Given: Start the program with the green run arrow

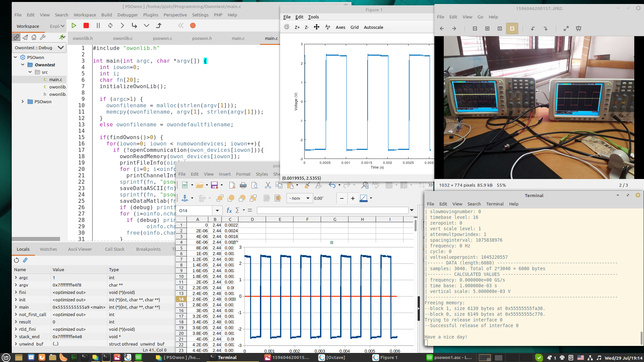Looking at the screenshot, I should (74, 25).
